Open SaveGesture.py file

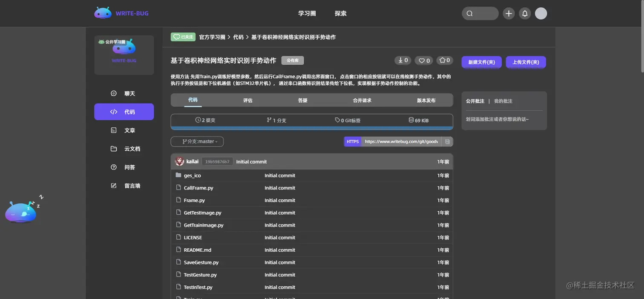coord(201,262)
